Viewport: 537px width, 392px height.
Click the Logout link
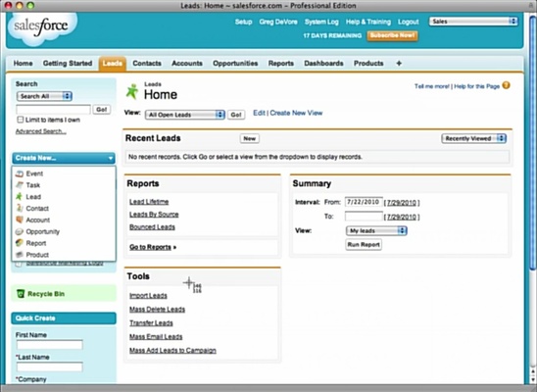point(409,22)
